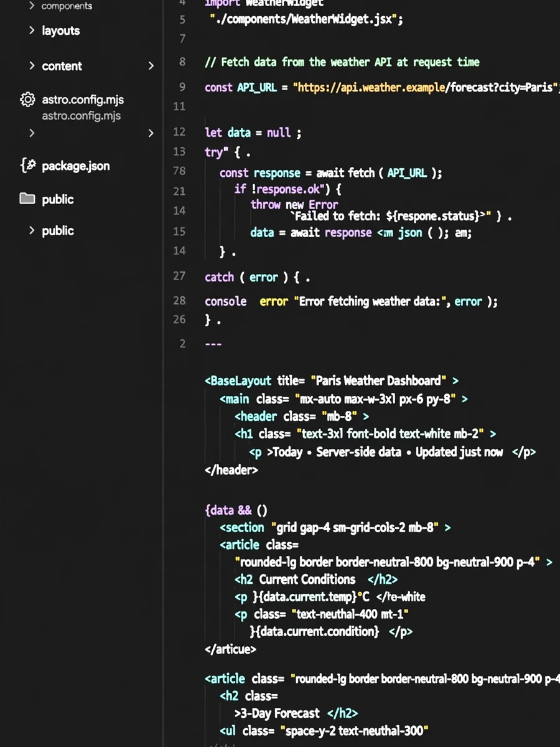Click the "{data.current.temp}" expression
The width and height of the screenshot is (560, 747).
click(x=307, y=597)
